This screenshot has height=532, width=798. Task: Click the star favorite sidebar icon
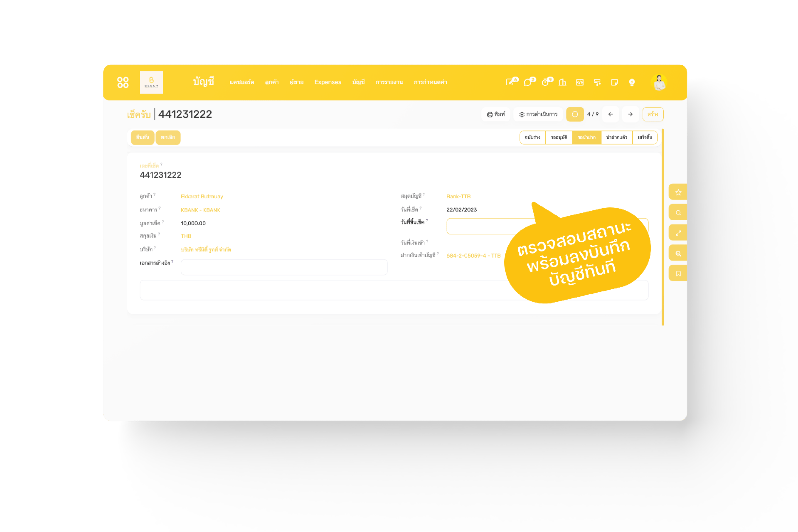click(678, 192)
